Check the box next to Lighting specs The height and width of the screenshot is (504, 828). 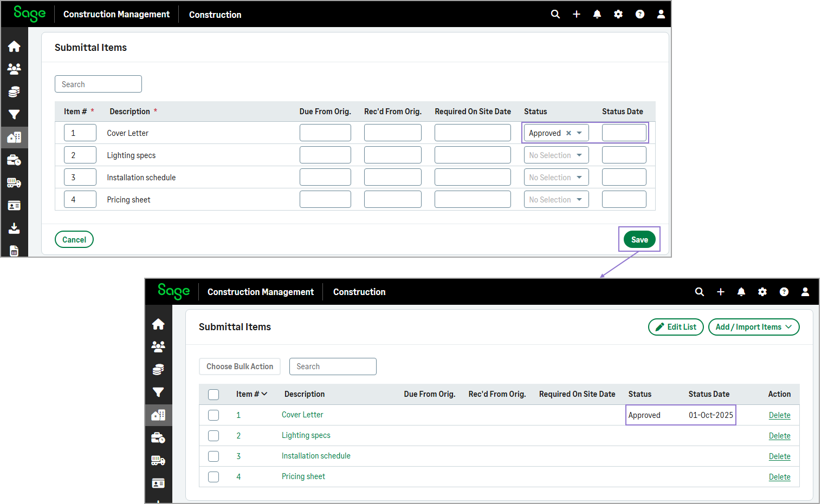tap(214, 436)
